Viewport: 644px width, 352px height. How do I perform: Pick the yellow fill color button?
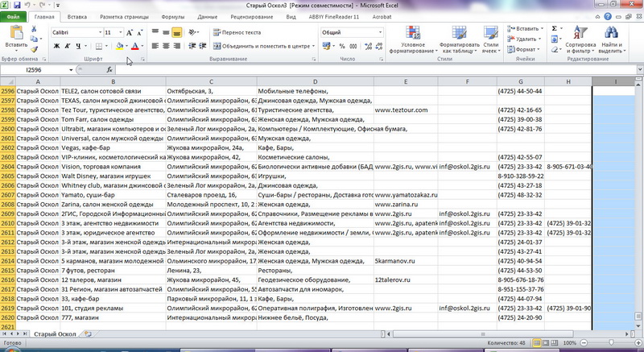(x=119, y=46)
